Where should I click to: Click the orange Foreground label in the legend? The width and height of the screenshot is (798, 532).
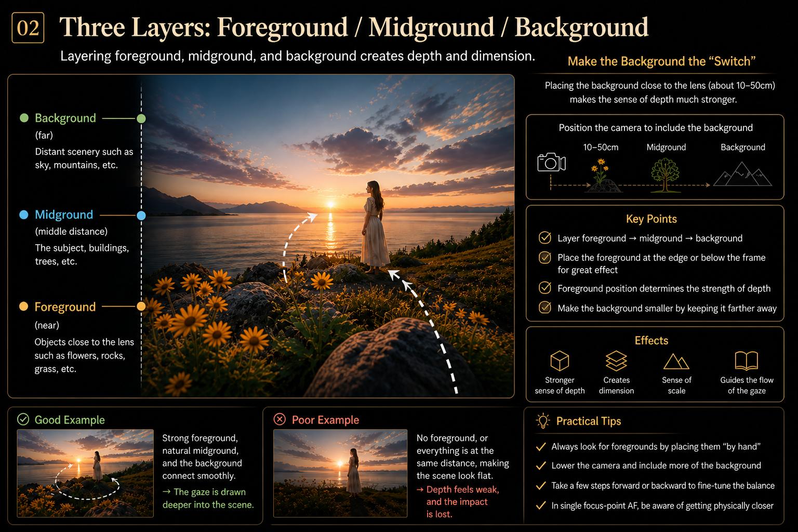(x=65, y=307)
